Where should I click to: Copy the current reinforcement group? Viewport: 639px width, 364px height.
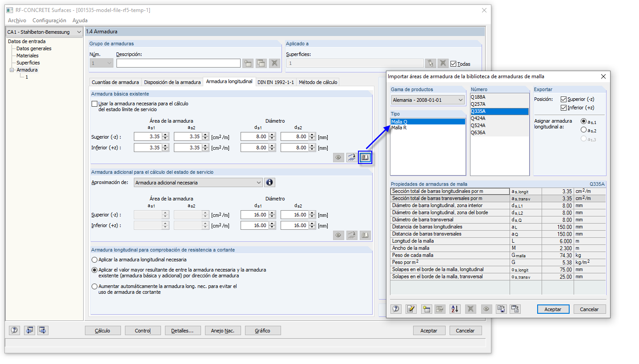click(261, 64)
